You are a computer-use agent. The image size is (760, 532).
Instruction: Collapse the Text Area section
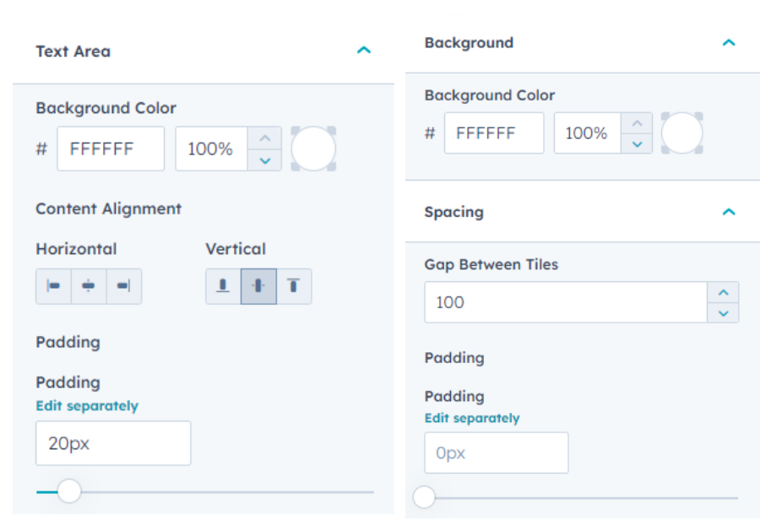click(364, 51)
